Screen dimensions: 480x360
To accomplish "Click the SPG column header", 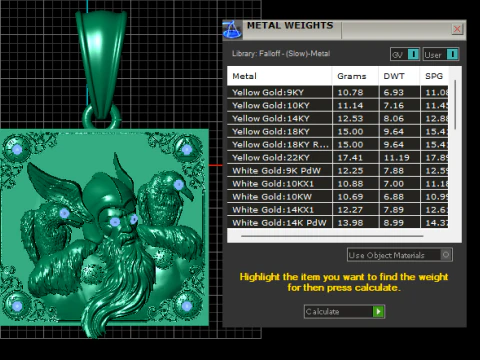I will click(434, 76).
